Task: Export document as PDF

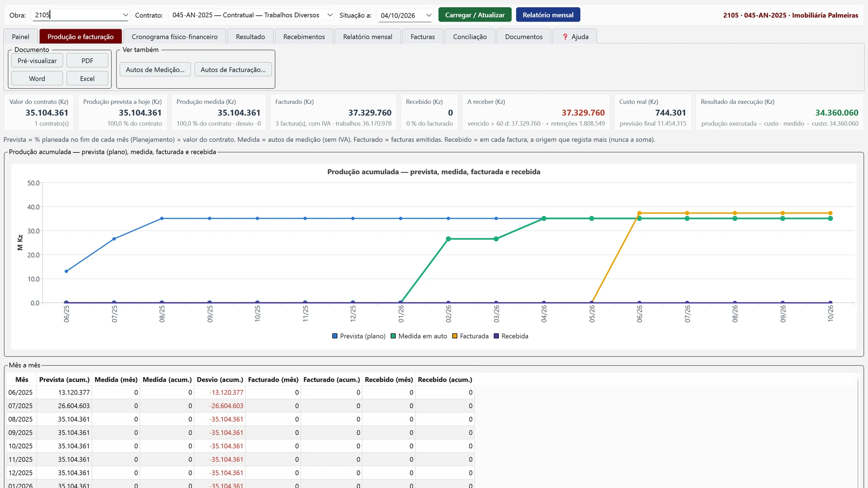Action: pyautogui.click(x=87, y=61)
